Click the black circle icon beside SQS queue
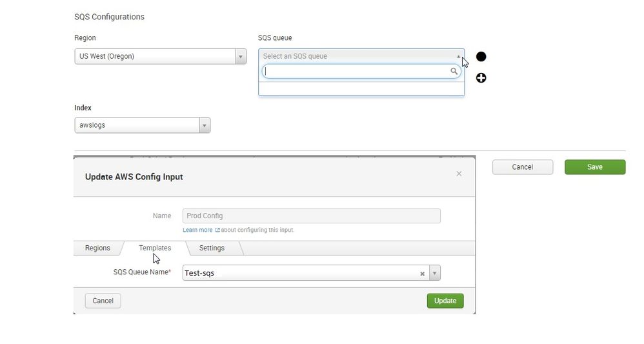The width and height of the screenshot is (644, 344). click(x=481, y=57)
